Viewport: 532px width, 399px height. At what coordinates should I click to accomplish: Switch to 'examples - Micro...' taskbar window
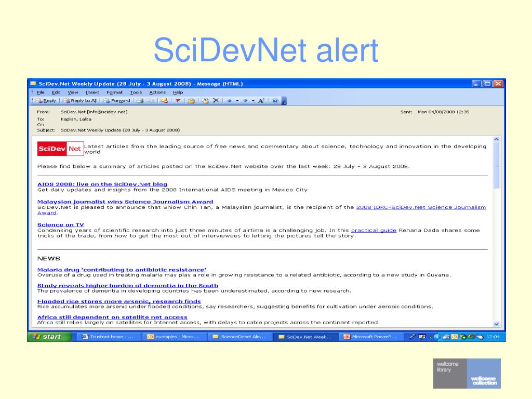point(174,337)
